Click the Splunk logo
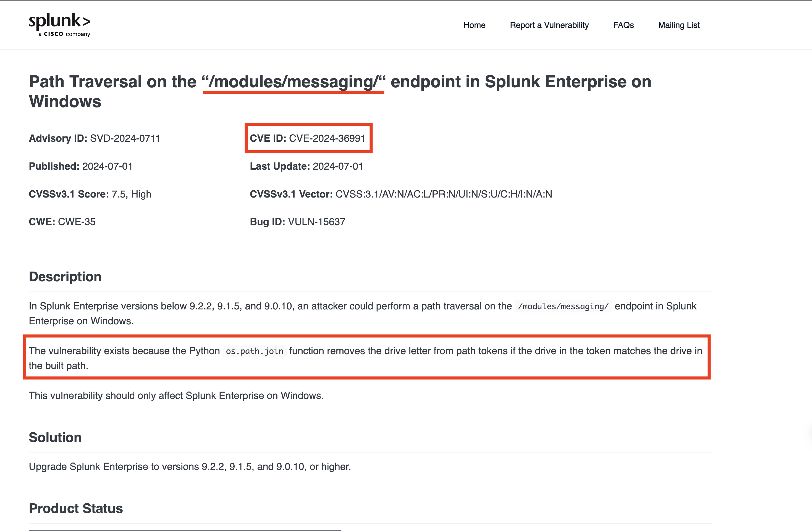This screenshot has width=812, height=531. pos(59,25)
